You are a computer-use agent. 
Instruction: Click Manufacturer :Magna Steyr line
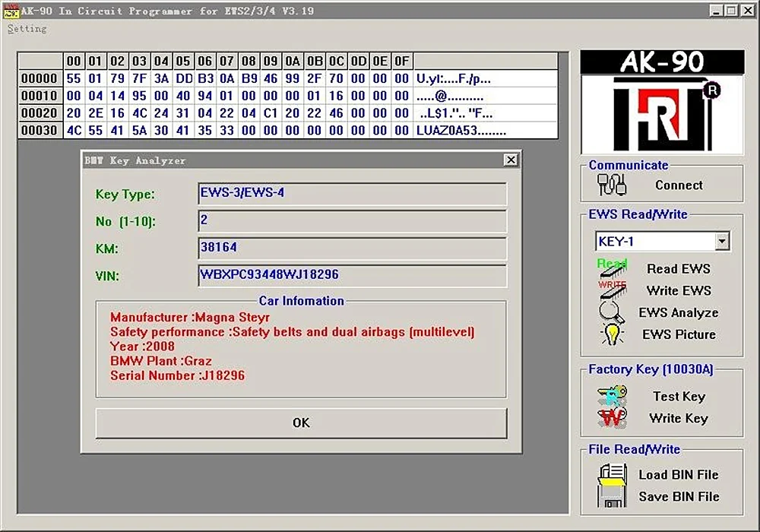pyautogui.click(x=190, y=318)
